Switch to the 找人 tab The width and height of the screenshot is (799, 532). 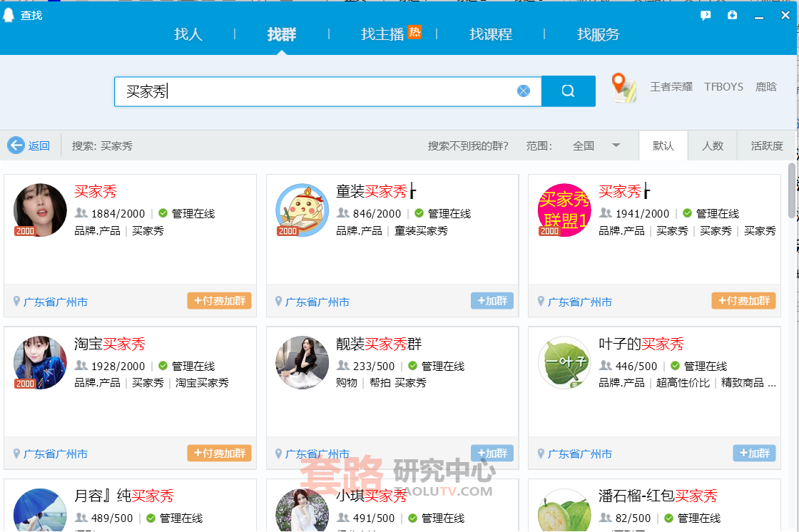[x=188, y=34]
